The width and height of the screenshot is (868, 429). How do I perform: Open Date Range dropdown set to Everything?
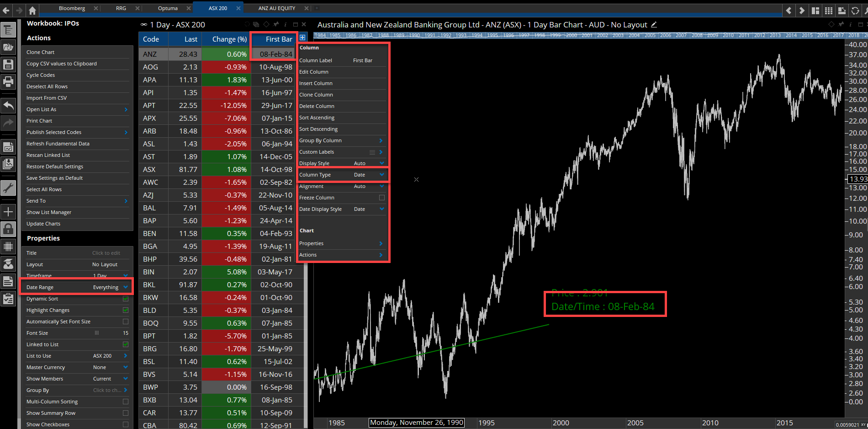pyautogui.click(x=77, y=287)
